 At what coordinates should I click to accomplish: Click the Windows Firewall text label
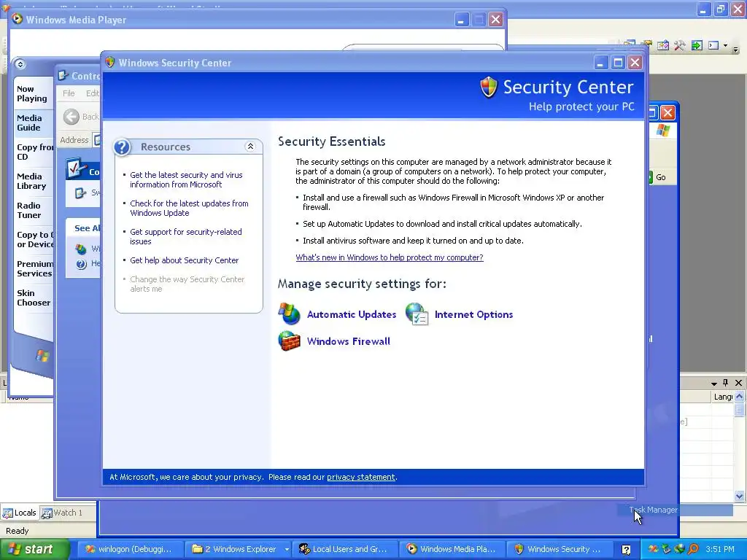(x=348, y=341)
